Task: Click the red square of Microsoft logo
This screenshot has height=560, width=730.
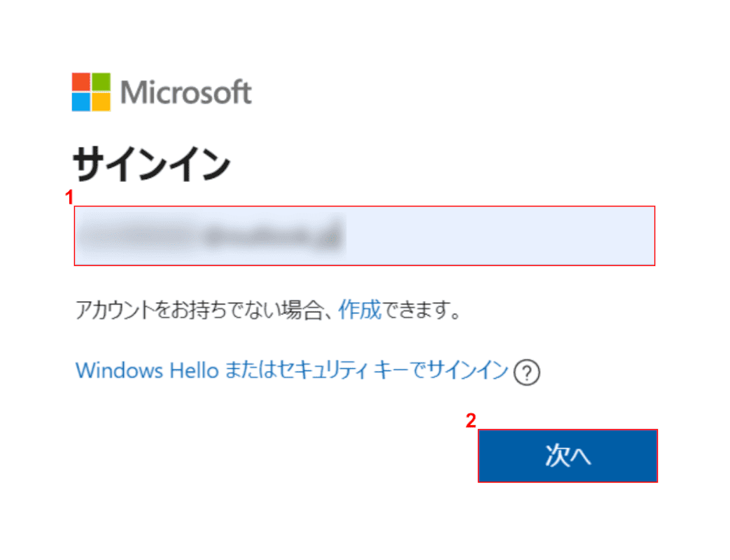Action: coord(81,82)
